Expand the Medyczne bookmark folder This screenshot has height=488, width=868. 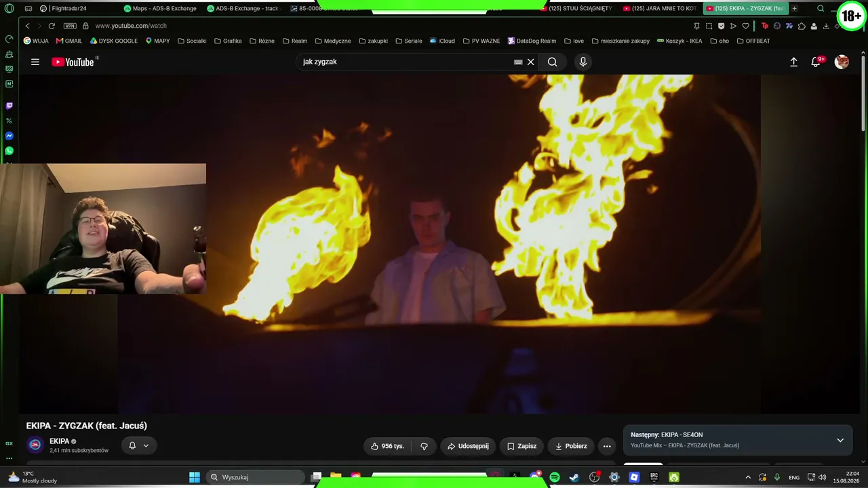333,41
